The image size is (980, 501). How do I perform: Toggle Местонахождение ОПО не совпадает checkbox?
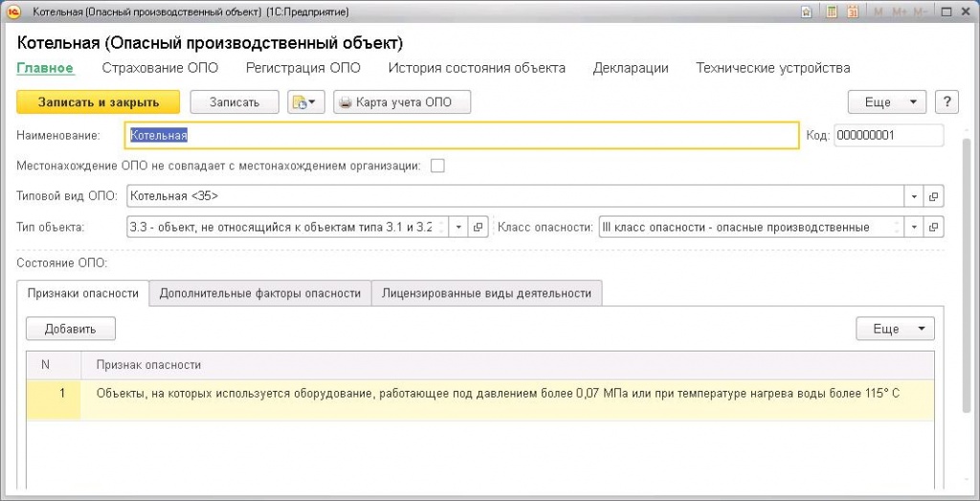coord(437,166)
